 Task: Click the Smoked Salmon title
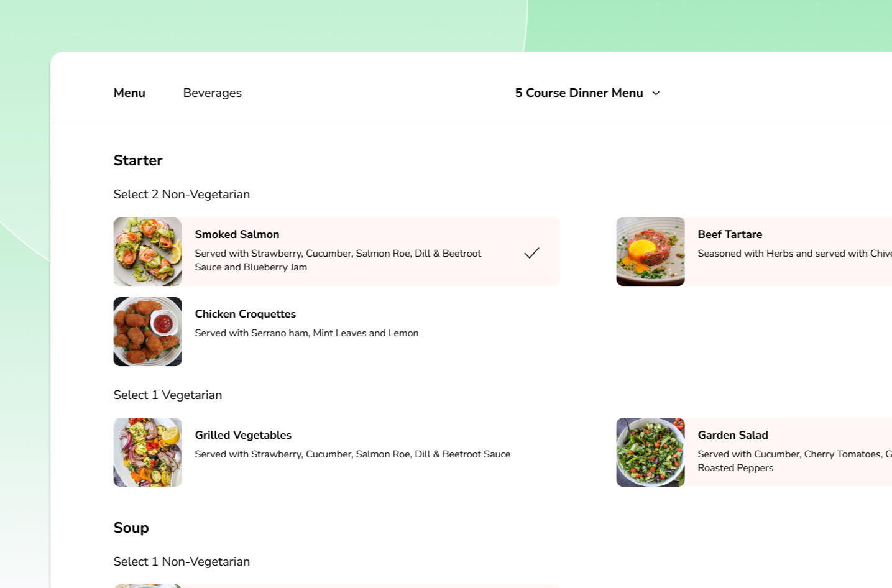pyautogui.click(x=237, y=234)
